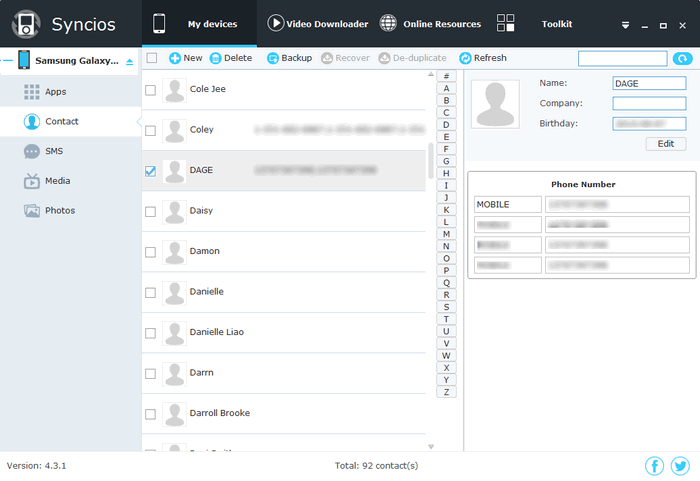Click the Backup icon
Screen dimensions: 700x481
click(273, 58)
